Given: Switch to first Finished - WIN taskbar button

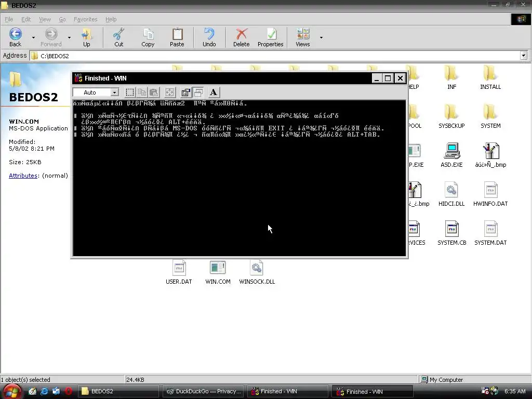Looking at the screenshot, I should pos(288,391).
